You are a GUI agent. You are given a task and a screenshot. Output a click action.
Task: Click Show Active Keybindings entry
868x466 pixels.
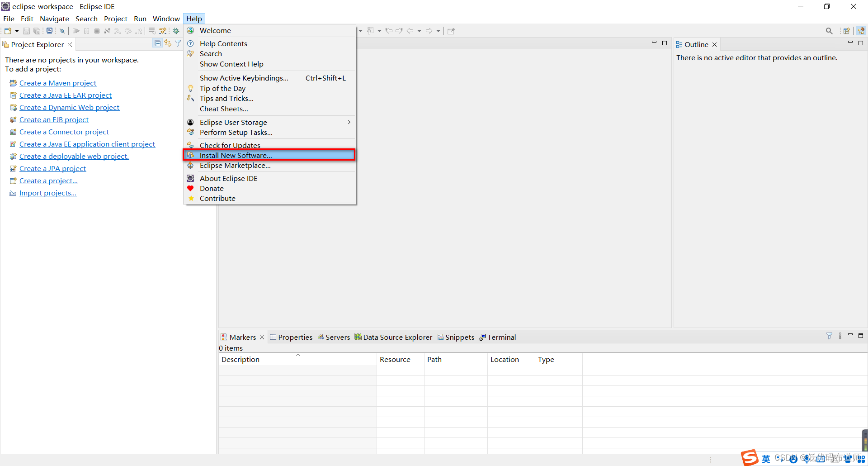[270, 78]
